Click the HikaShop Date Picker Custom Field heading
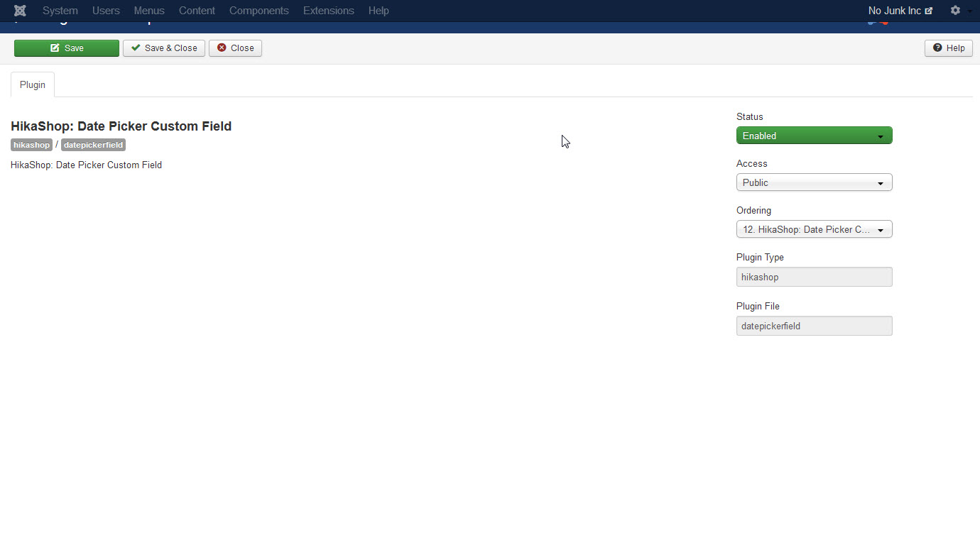Screen dimensions: 980x533 tap(121, 126)
